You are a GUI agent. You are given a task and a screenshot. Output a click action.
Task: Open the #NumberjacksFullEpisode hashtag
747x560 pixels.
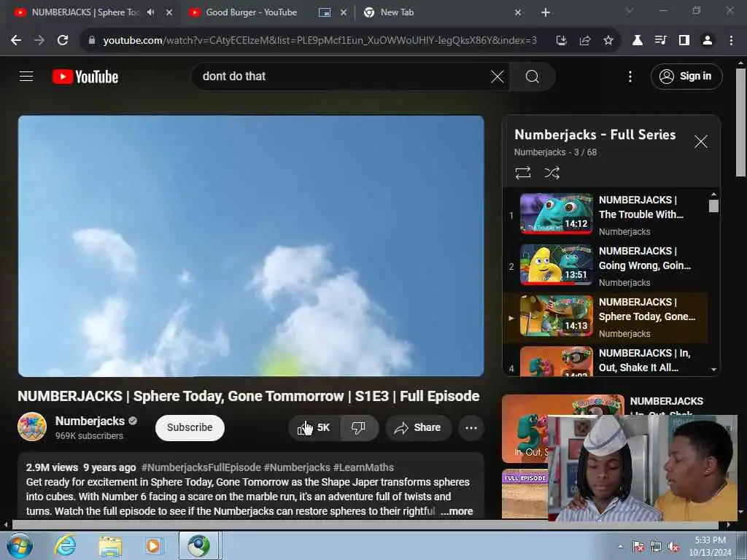click(201, 467)
